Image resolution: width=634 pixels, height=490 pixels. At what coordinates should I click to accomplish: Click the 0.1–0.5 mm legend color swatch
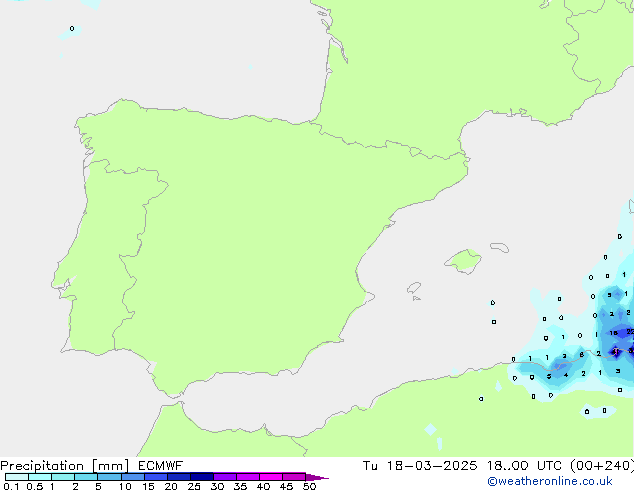(x=17, y=477)
